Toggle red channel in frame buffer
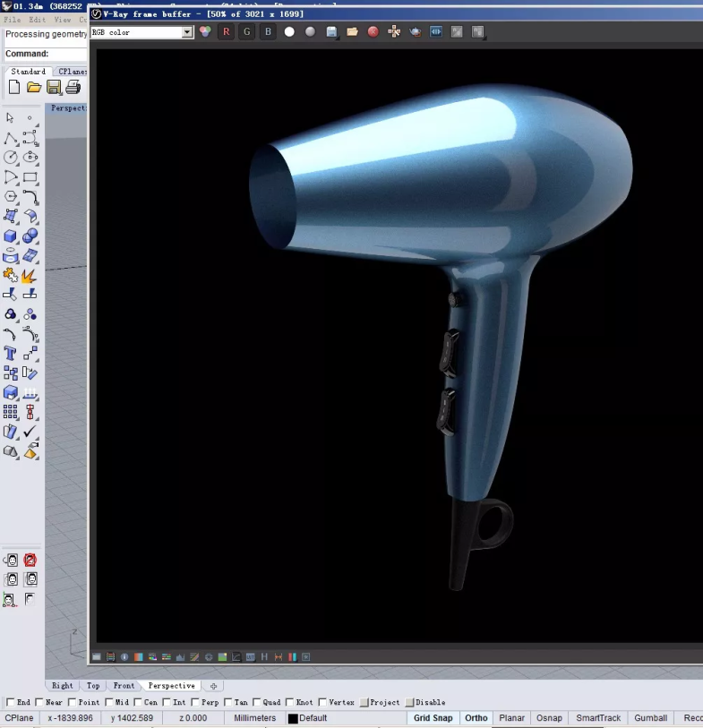 click(226, 32)
